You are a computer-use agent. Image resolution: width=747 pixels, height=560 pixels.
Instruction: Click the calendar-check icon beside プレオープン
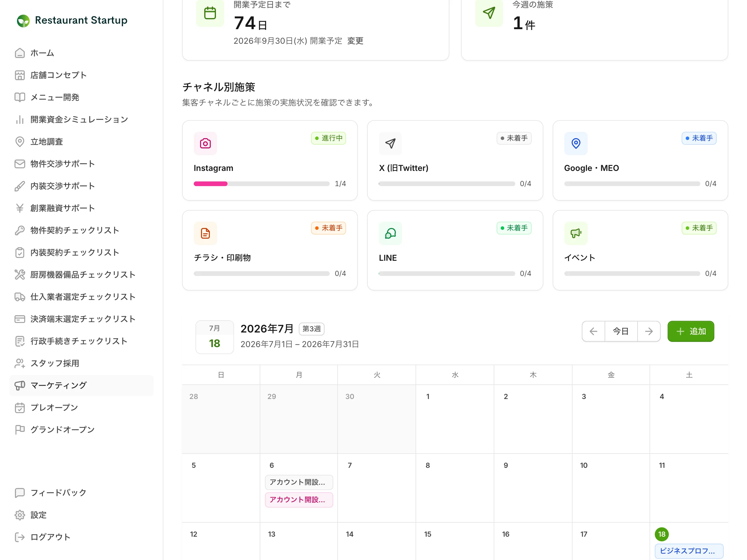pos(20,407)
